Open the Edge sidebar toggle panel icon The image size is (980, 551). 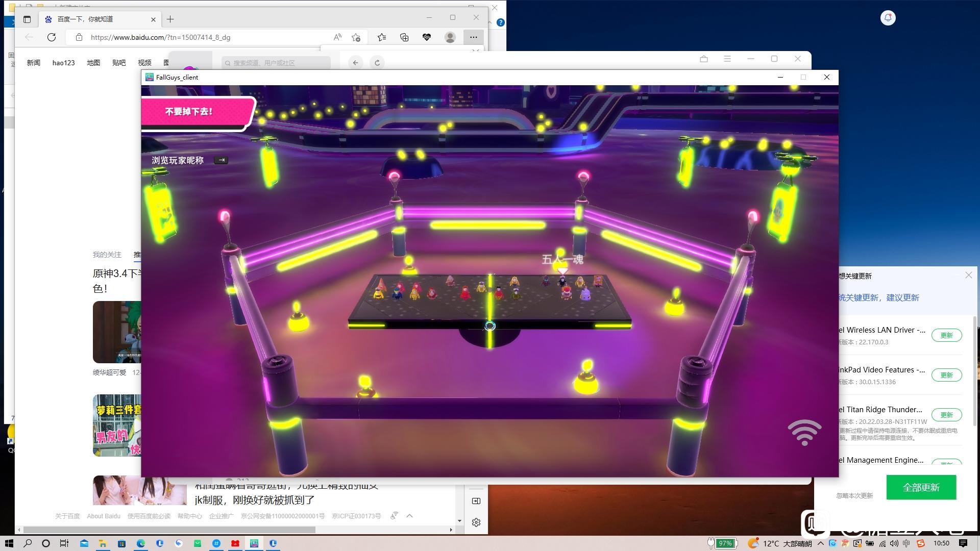point(476,501)
